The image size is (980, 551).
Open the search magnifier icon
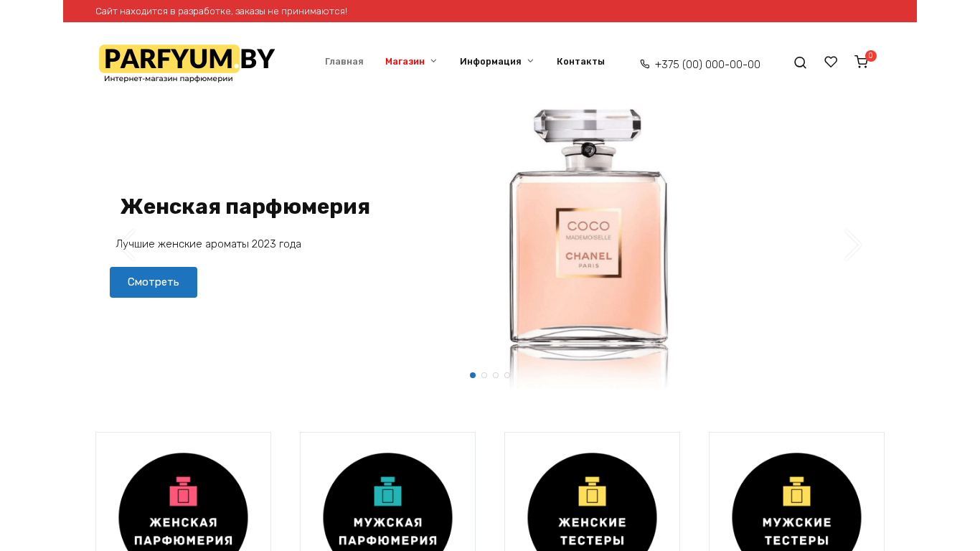click(x=800, y=62)
